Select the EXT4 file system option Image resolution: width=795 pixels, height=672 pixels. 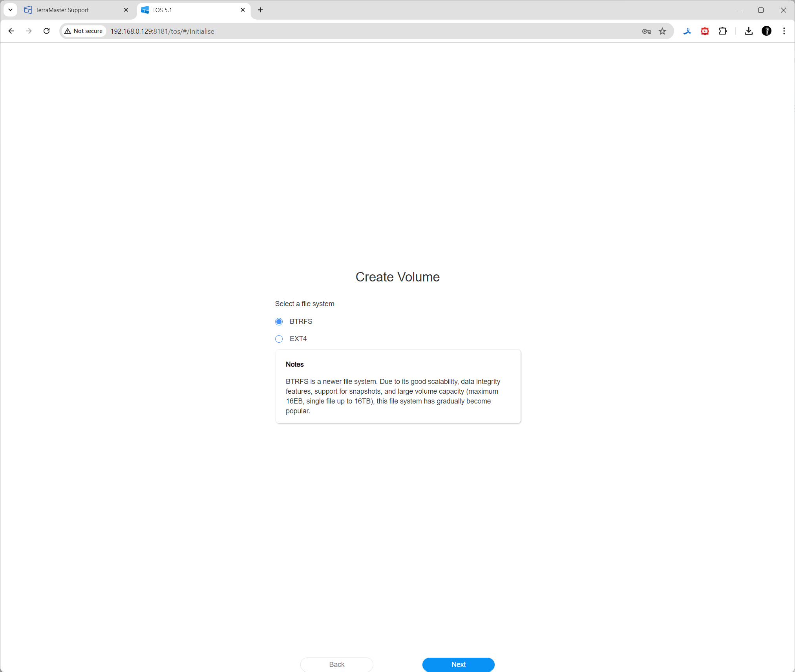tap(279, 339)
